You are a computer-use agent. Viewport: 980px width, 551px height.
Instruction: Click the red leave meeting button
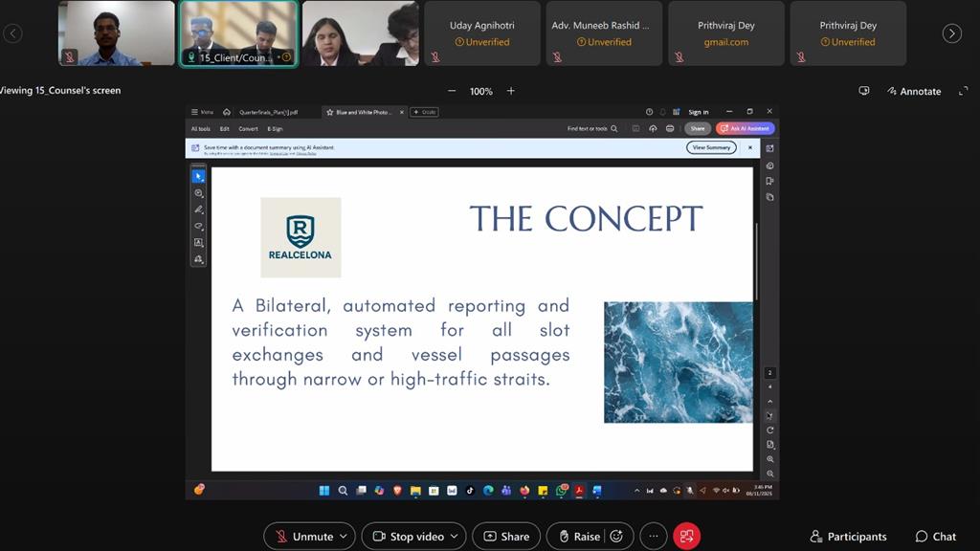point(686,537)
